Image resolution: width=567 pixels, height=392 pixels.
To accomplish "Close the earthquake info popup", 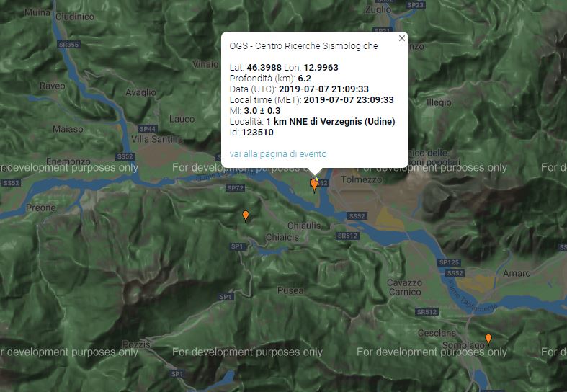I will [402, 38].
